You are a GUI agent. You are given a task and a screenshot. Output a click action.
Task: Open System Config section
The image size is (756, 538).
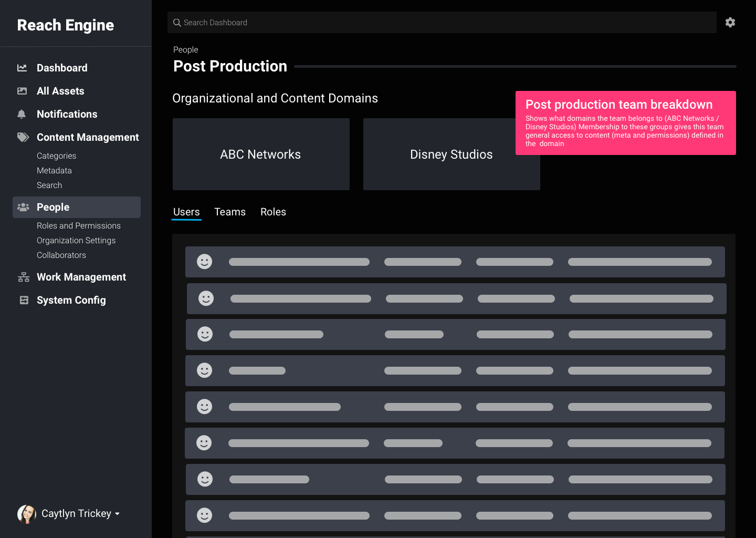71,300
